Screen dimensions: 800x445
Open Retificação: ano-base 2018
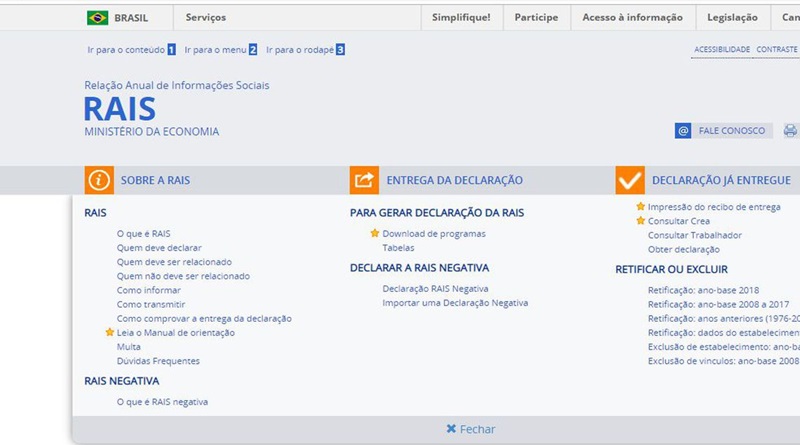pyautogui.click(x=703, y=290)
